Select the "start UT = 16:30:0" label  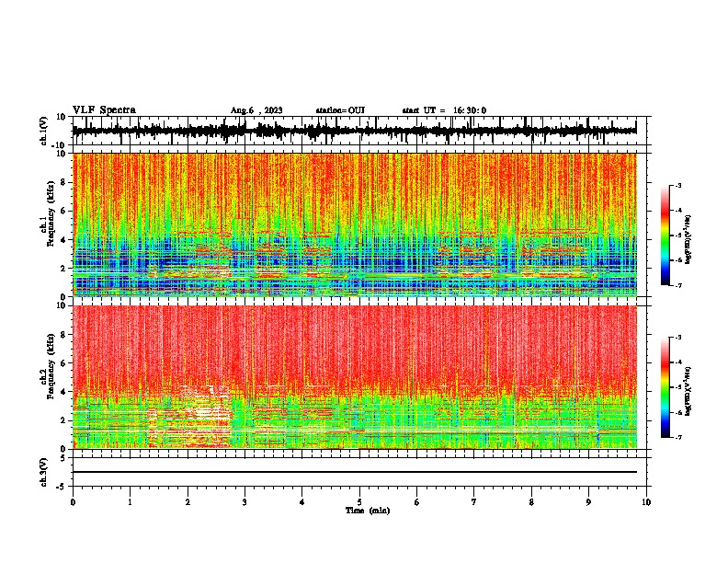point(444,110)
